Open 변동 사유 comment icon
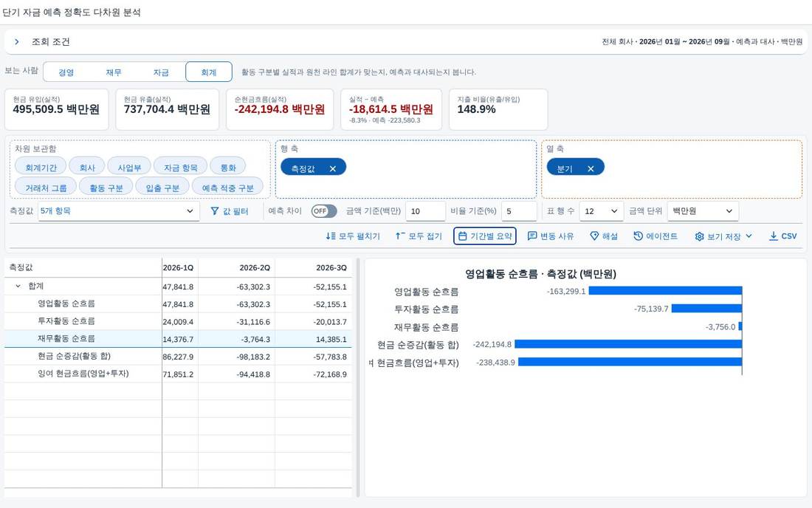812x508 pixels. (x=531, y=236)
